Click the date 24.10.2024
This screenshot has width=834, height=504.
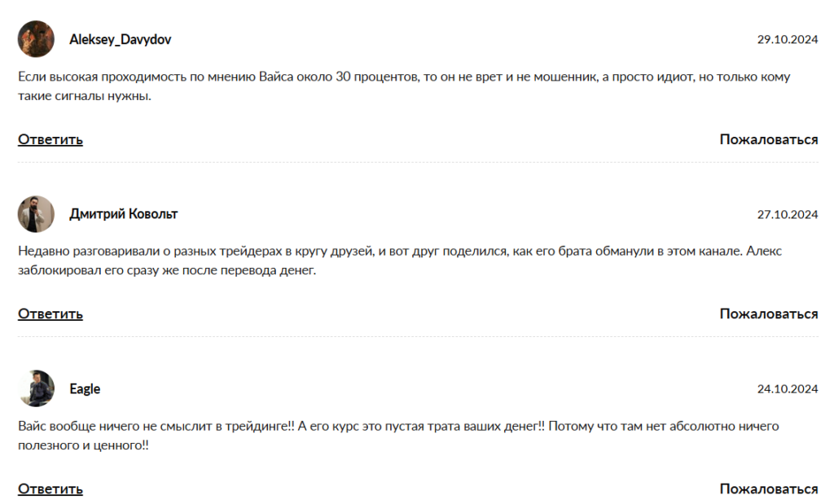(787, 389)
